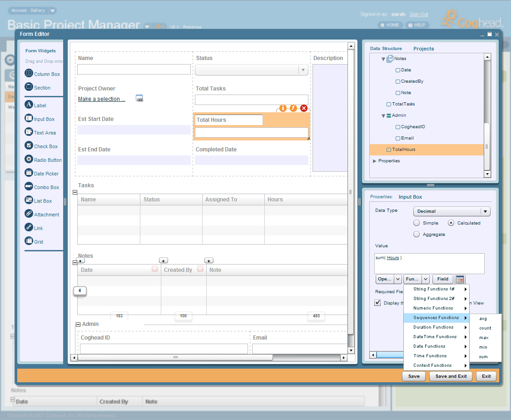Pick the Attachment widget icon

coord(29,214)
